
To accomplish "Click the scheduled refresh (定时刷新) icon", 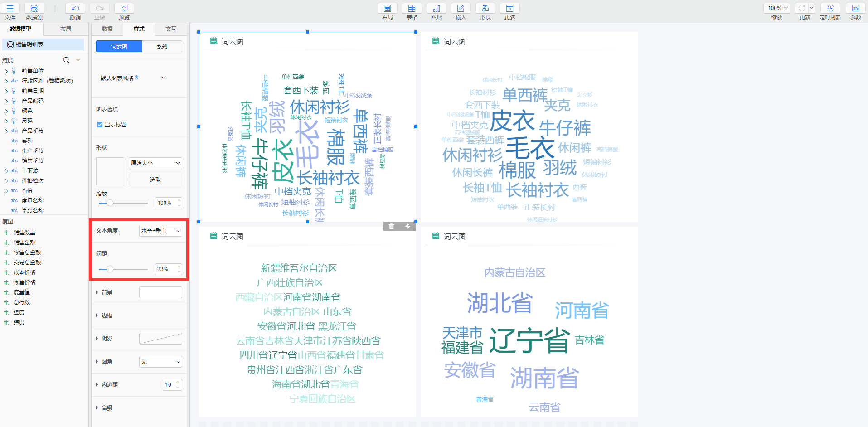I will click(830, 9).
